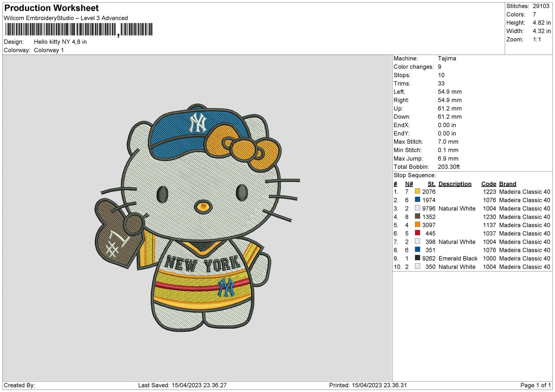This screenshot has height=392, width=555.
Task: Click the 'Colorway 1' value
Action: pyautogui.click(x=49, y=50)
